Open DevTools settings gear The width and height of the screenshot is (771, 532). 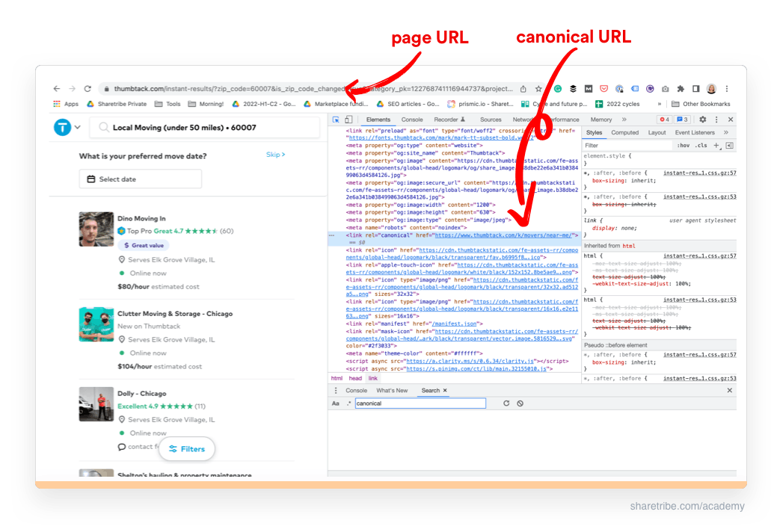click(701, 119)
